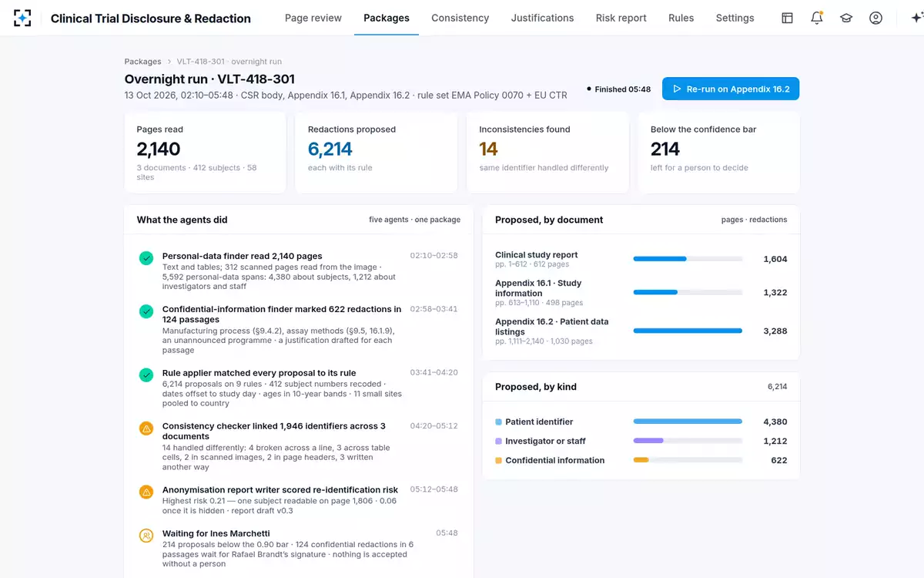The image size is (924, 578).
Task: Click green check beside Personal-data finder
Action: (x=146, y=259)
